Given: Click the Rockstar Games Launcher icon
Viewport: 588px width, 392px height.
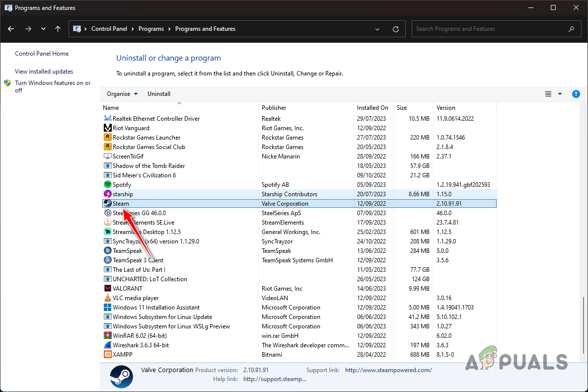Looking at the screenshot, I should [108, 138].
